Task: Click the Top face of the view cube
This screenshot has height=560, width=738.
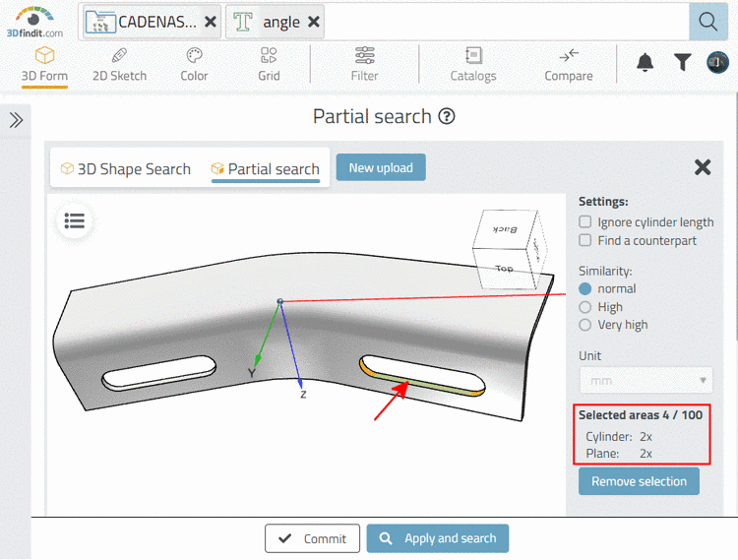Action: [505, 269]
